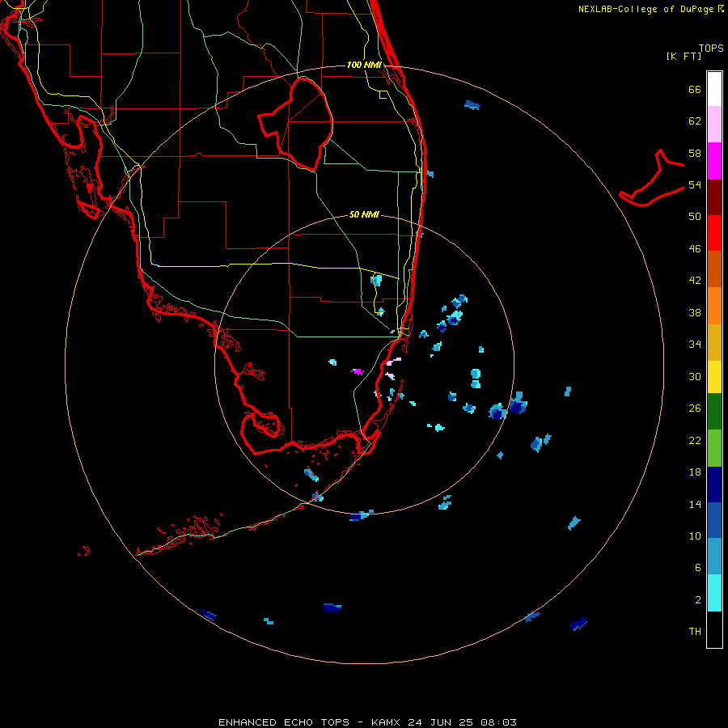This screenshot has height=728, width=728.
Task: Click the TOPS legend title
Action: click(x=711, y=49)
